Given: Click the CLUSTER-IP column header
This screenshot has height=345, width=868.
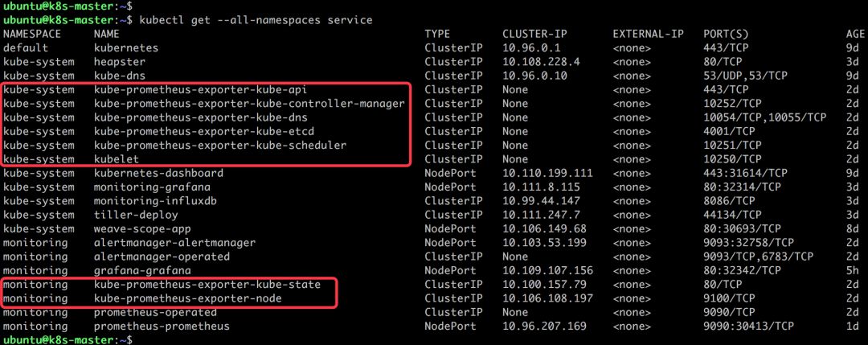Looking at the screenshot, I should click(536, 34).
